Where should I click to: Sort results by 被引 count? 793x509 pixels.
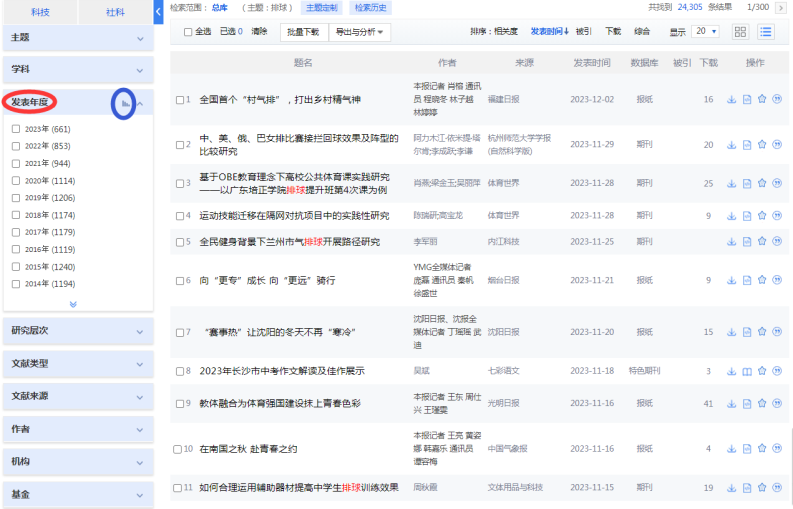pyautogui.click(x=584, y=31)
